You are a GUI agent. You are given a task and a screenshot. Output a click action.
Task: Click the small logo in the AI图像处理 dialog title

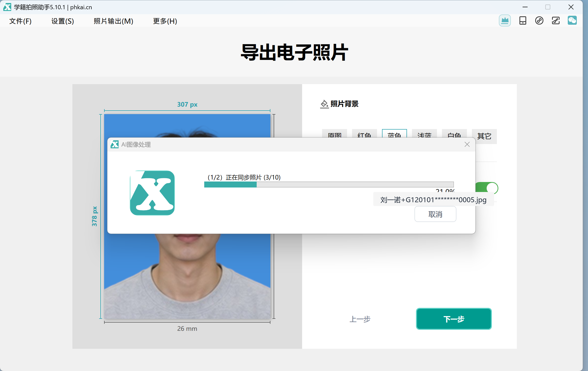click(115, 144)
